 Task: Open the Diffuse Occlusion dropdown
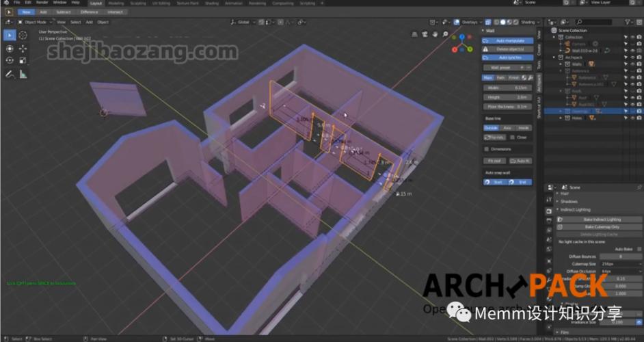coord(621,272)
